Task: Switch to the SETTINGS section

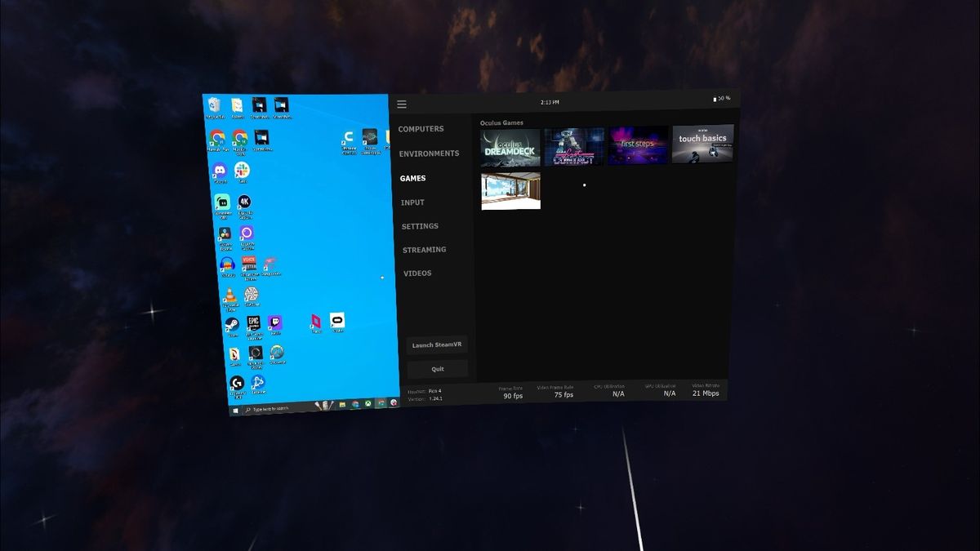Action: (x=420, y=226)
